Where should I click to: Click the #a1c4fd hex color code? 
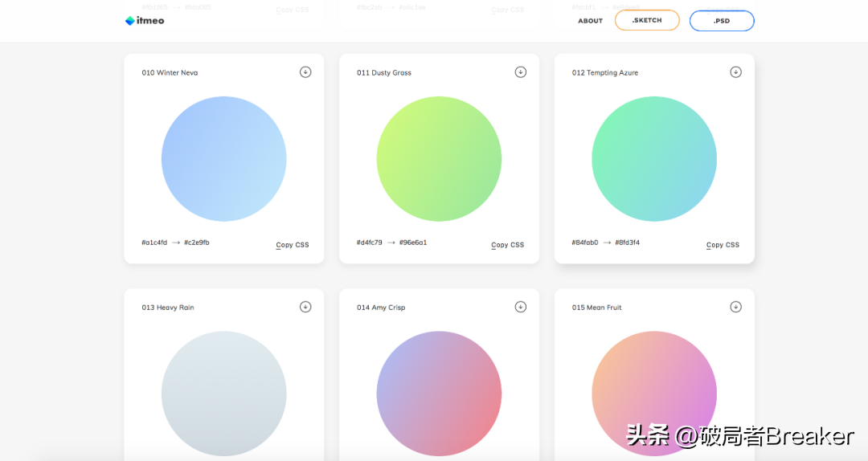pos(154,243)
